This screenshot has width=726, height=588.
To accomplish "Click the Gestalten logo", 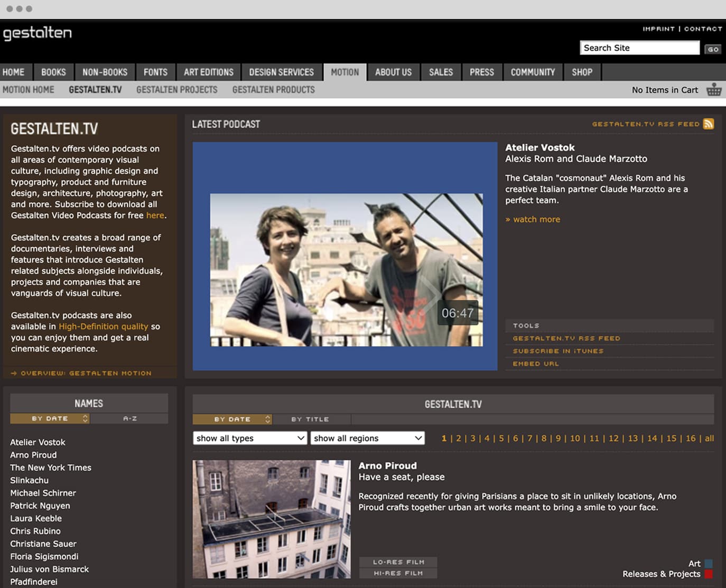I will (37, 33).
